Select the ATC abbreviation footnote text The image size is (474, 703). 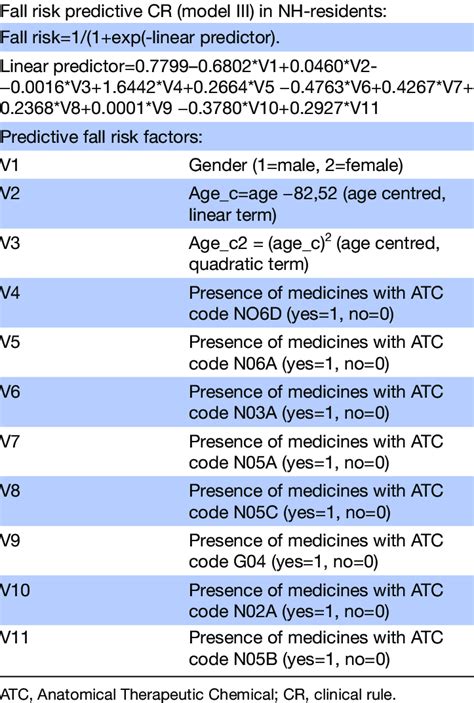pos(198,694)
